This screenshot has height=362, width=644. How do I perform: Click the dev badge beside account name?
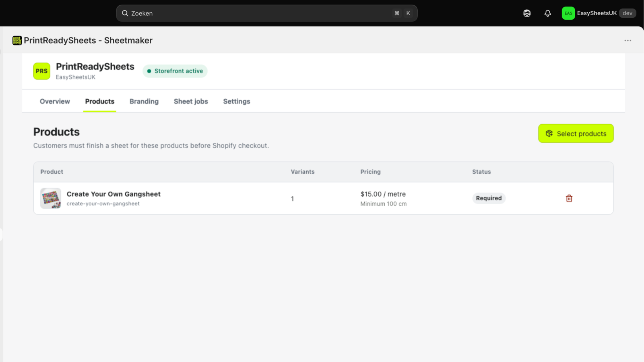click(627, 13)
